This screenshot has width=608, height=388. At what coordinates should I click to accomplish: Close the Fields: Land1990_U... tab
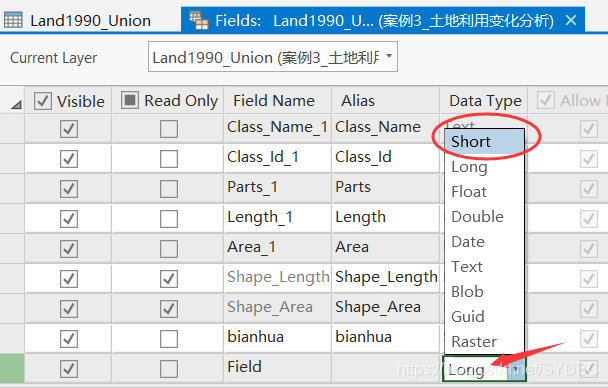coord(571,20)
